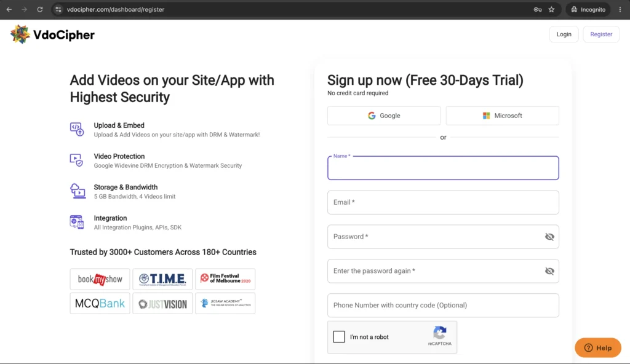Show the Password field contents
630x364 pixels.
[x=549, y=237]
